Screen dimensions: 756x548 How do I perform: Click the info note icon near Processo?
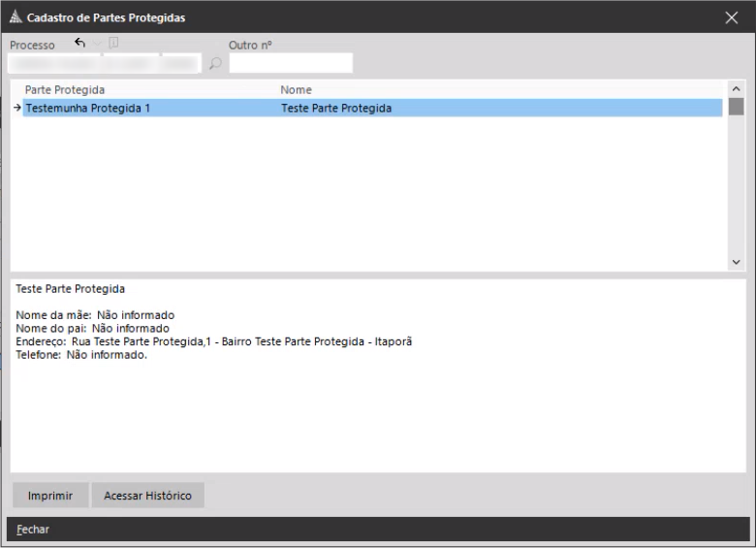click(x=113, y=43)
